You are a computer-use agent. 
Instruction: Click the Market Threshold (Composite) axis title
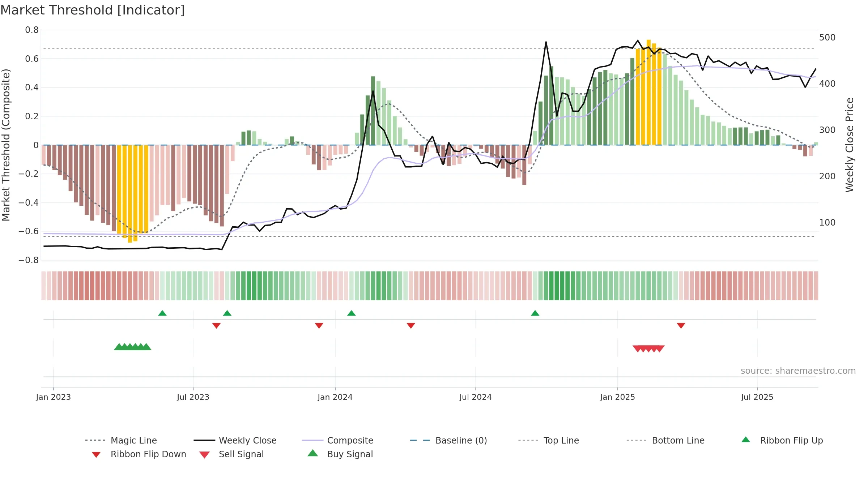point(6,145)
